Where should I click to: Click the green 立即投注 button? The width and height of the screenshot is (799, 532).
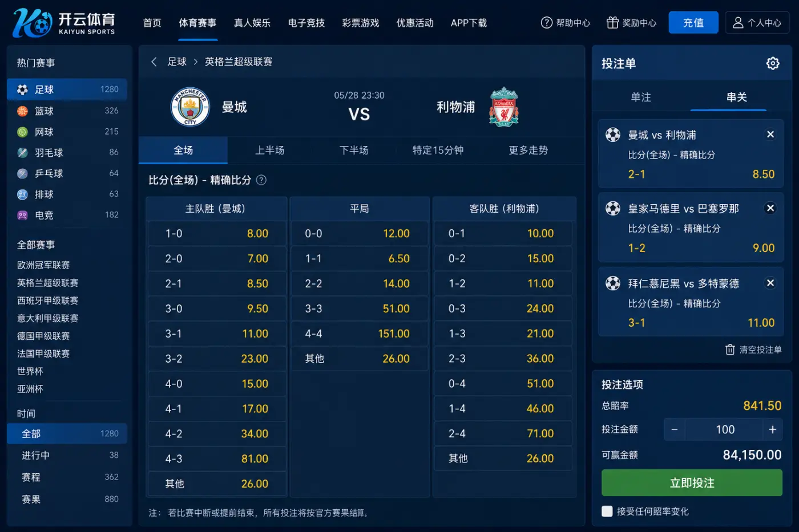pyautogui.click(x=692, y=483)
